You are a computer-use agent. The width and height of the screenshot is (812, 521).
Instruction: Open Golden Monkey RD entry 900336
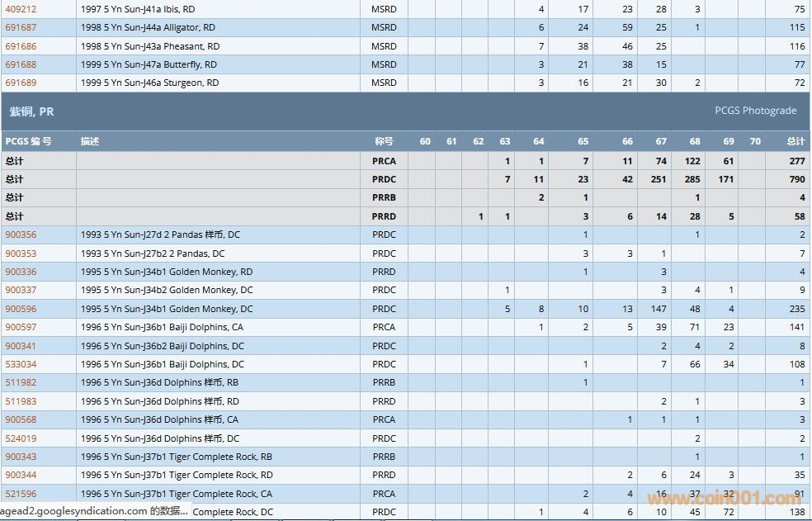(21, 272)
